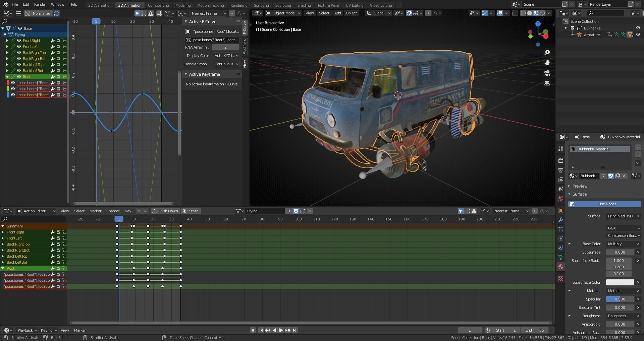Open the Render properties tab icon

(x=560, y=161)
